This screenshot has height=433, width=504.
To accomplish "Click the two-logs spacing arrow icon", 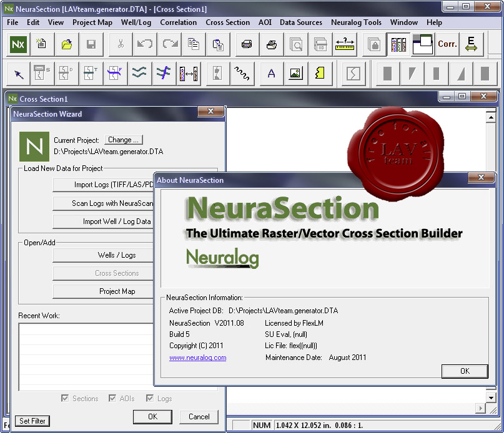I will 189,74.
